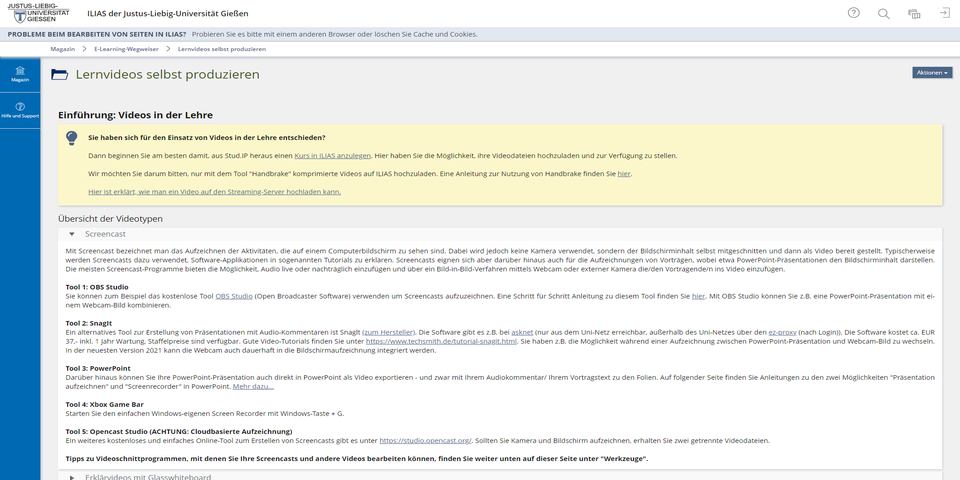The width and height of the screenshot is (960, 480).
Task: Open the asknet link
Action: (522, 332)
